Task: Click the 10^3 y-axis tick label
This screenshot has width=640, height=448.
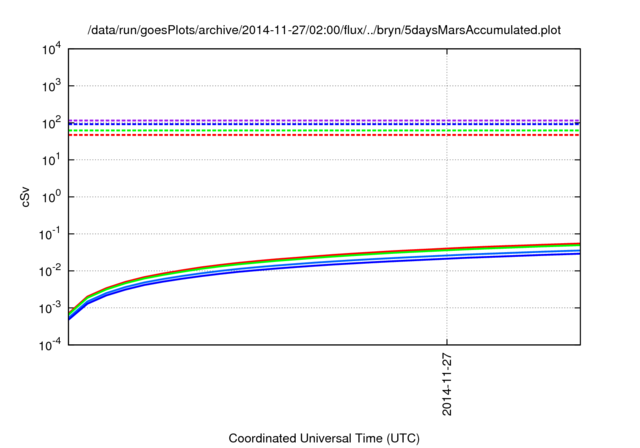Action: click(52, 86)
